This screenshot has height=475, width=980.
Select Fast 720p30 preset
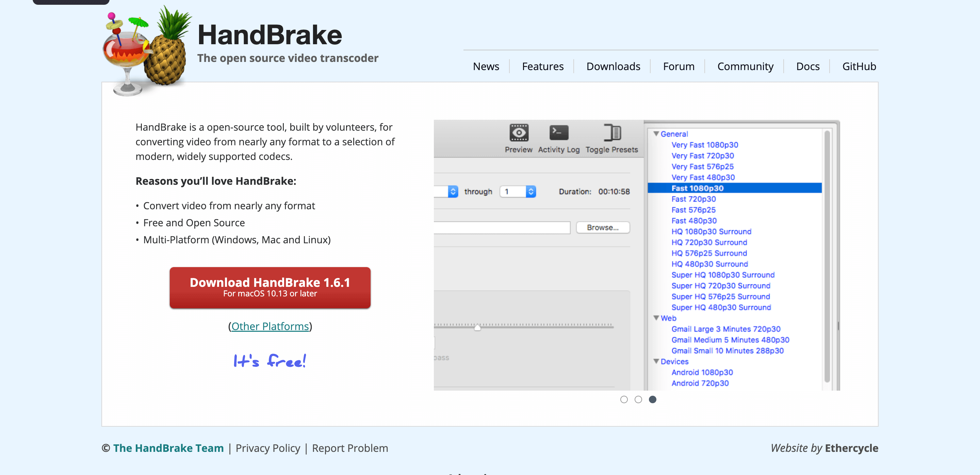coord(693,199)
